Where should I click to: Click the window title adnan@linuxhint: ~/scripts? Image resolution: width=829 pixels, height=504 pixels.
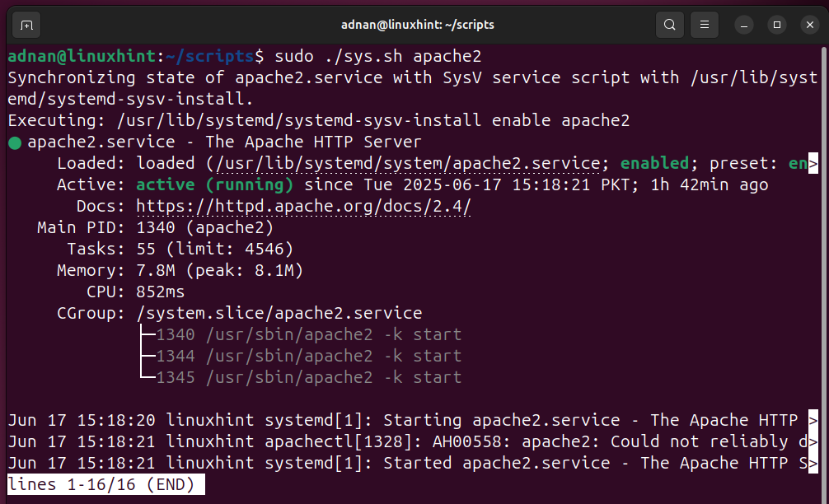417,25
